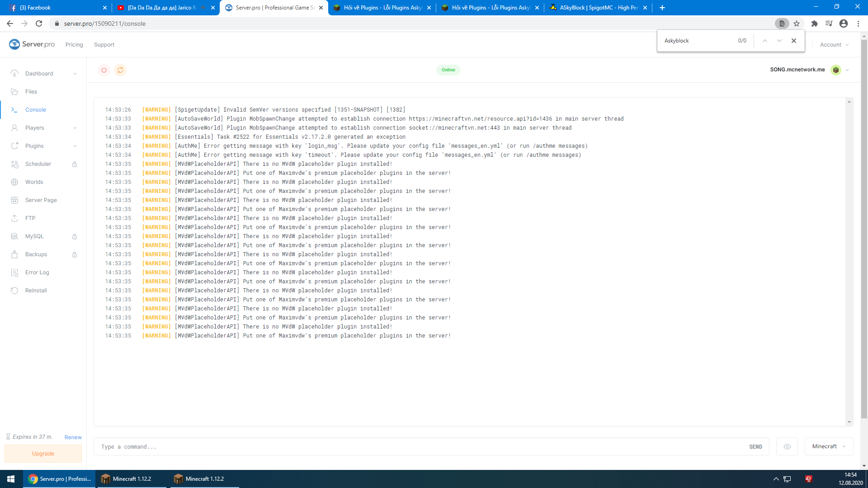Image resolution: width=868 pixels, height=488 pixels.
Task: Click the red power stop icon
Action: [x=104, y=70]
